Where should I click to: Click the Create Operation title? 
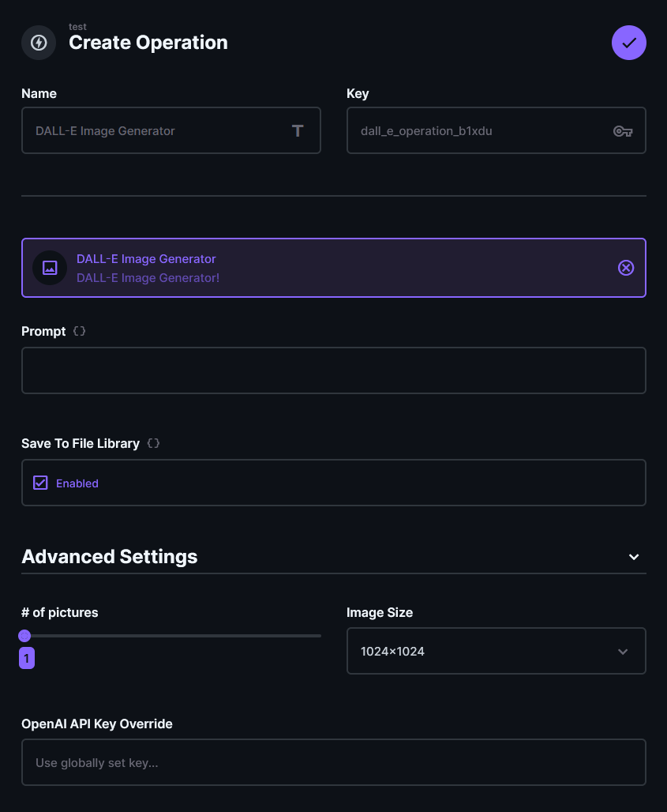click(148, 43)
